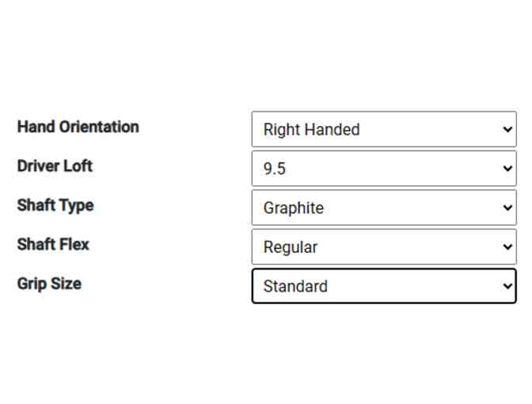This screenshot has width=532, height=404.
Task: Click the Shaft Type label
Action: [x=55, y=205]
